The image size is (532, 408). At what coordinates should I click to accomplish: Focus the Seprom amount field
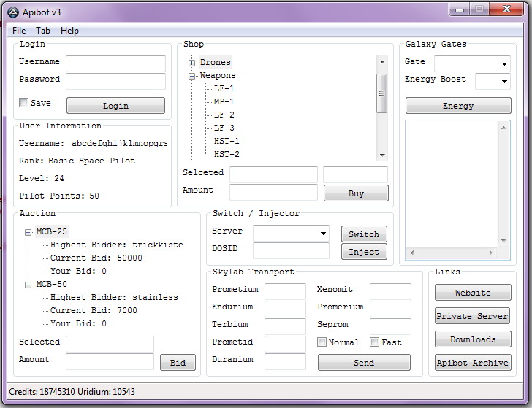[x=390, y=327]
